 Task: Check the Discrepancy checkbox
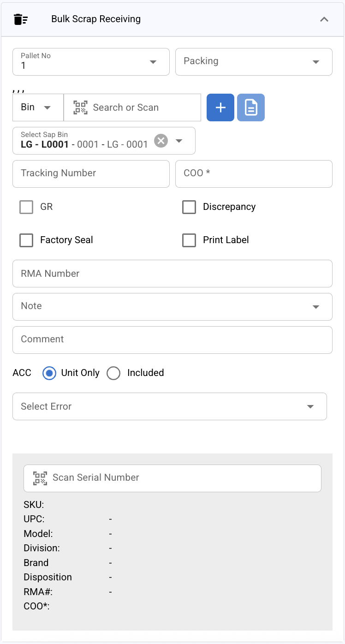tap(189, 207)
